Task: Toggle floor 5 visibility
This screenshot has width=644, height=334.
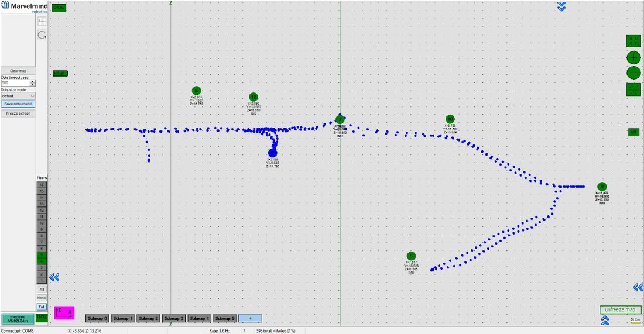Action: click(42, 255)
